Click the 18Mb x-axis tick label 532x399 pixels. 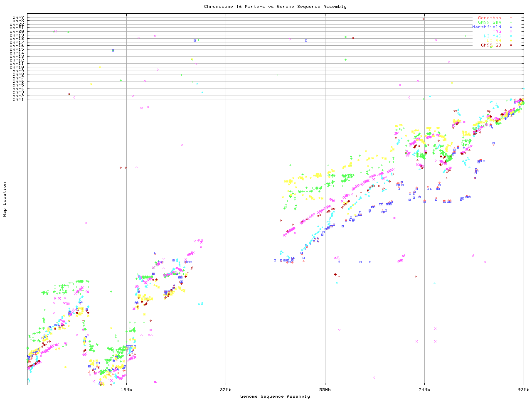pyautogui.click(x=126, y=389)
